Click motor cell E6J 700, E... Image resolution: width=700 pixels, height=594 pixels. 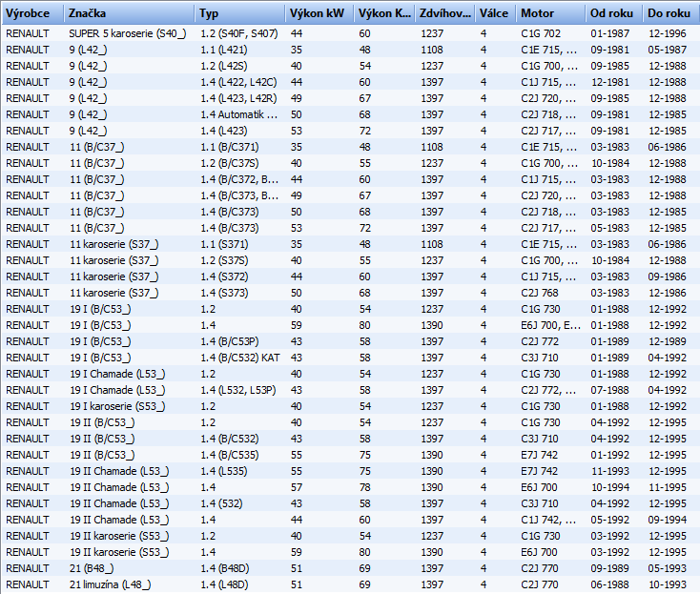[550, 325]
